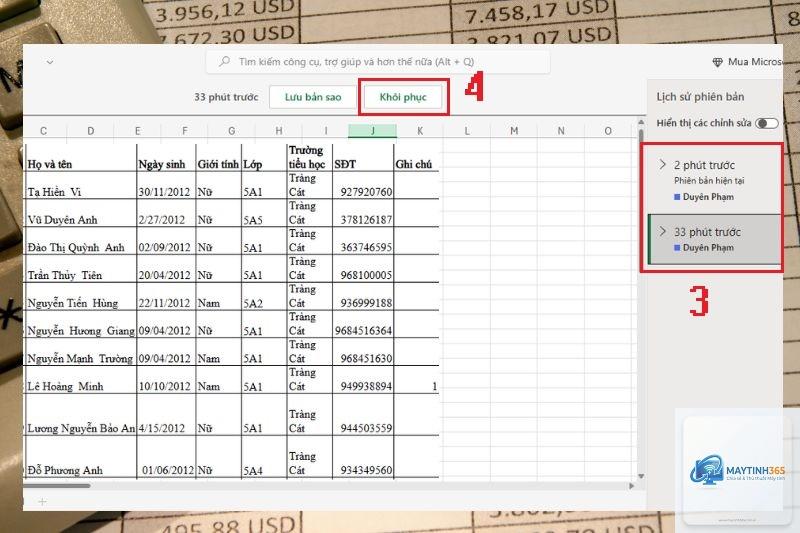Click the phone cell 934349560

363,456
